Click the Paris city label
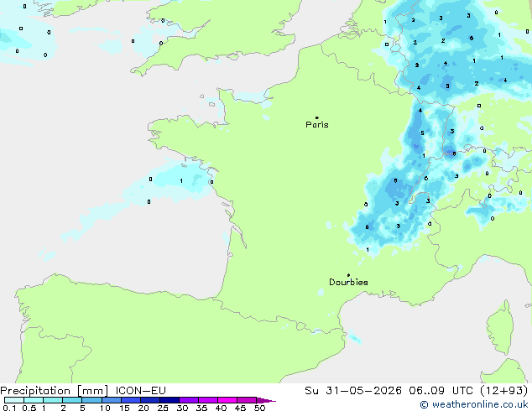Screen dimensions: 532x411 (x=317, y=124)
